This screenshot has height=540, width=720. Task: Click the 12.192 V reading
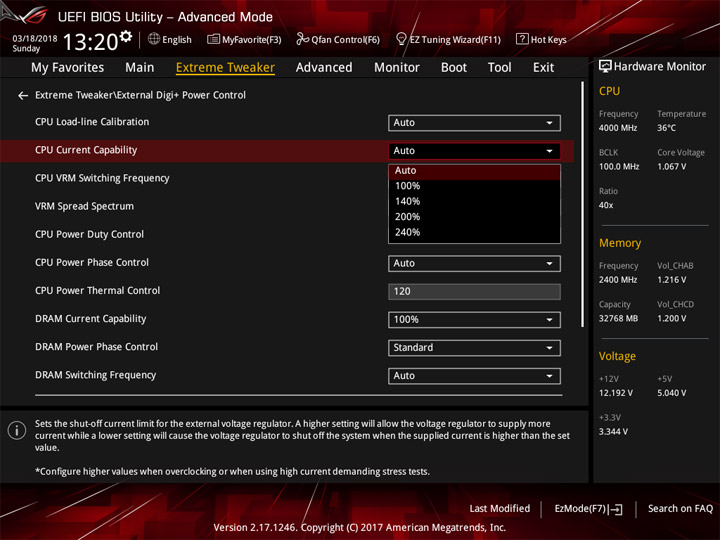point(616,393)
